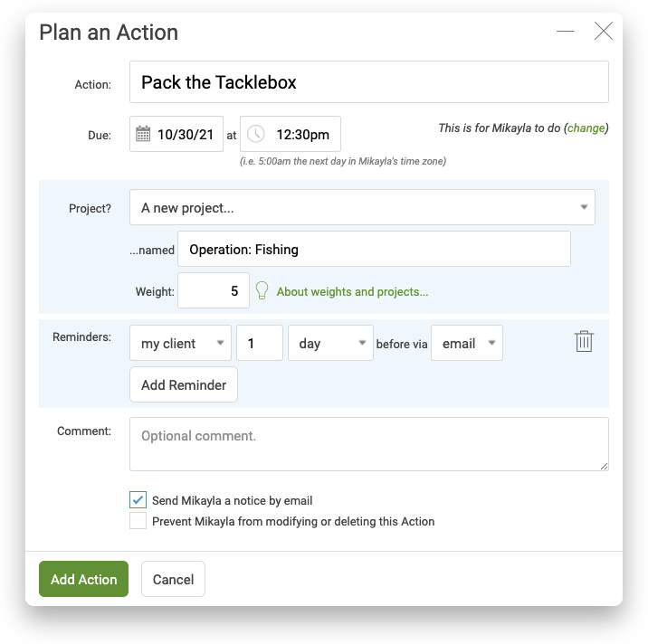This screenshot has height=644, width=648.
Task: Expand the my client reminder recipient dropdown
Action: click(180, 343)
